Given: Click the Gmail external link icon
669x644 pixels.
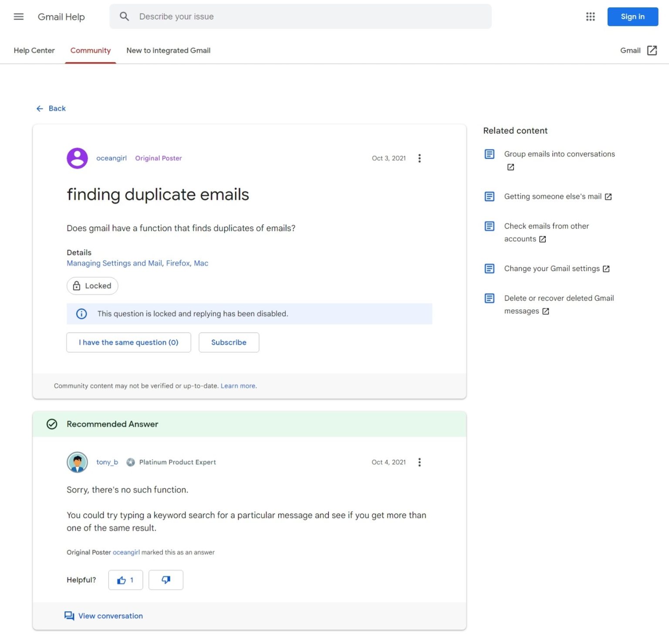Looking at the screenshot, I should [652, 51].
